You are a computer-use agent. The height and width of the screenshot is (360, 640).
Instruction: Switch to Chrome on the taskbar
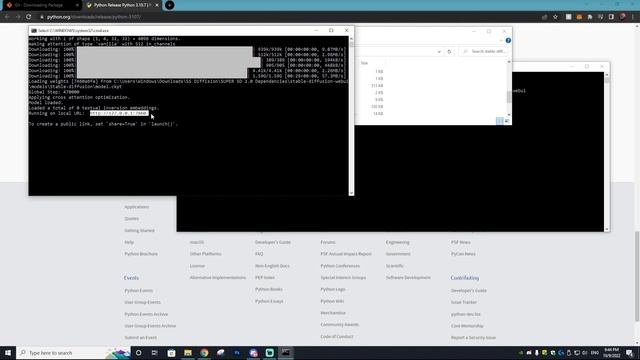pos(204,353)
